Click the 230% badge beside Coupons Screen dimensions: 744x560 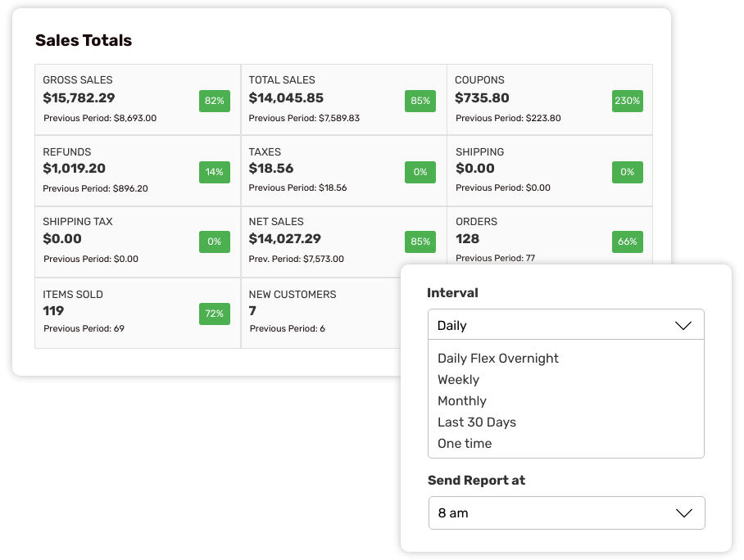tap(627, 102)
